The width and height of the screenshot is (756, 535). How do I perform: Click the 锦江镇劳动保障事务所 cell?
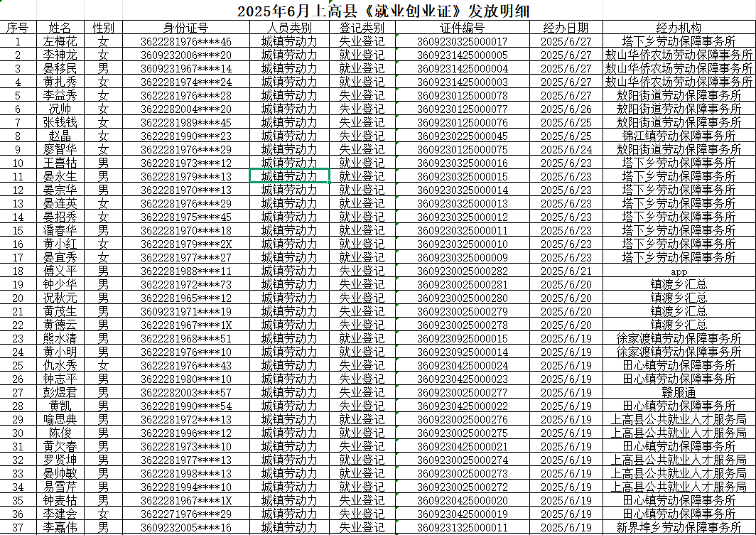click(679, 136)
